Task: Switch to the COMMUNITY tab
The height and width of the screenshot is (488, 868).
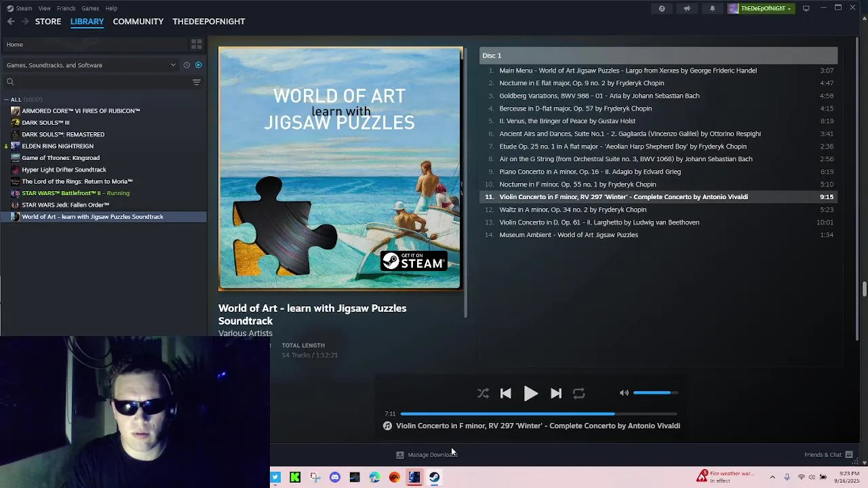Action: click(x=138, y=22)
